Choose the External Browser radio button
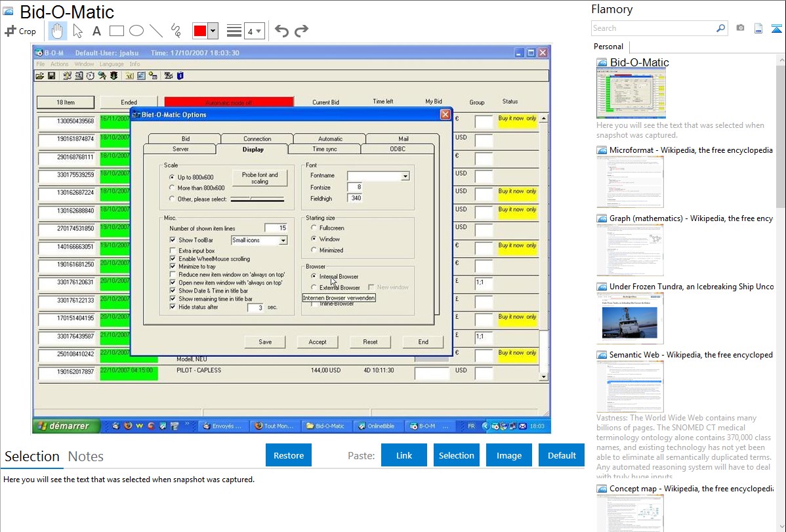 click(314, 287)
